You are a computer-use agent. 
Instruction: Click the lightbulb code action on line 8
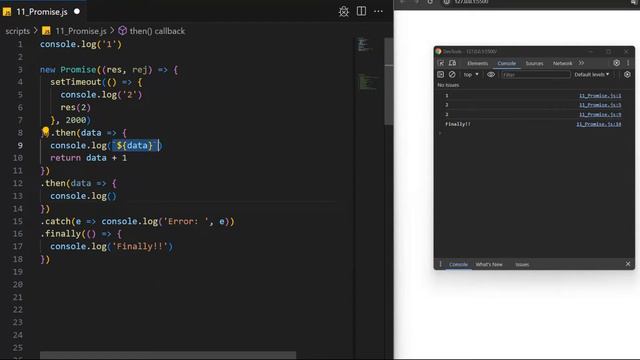[45, 131]
